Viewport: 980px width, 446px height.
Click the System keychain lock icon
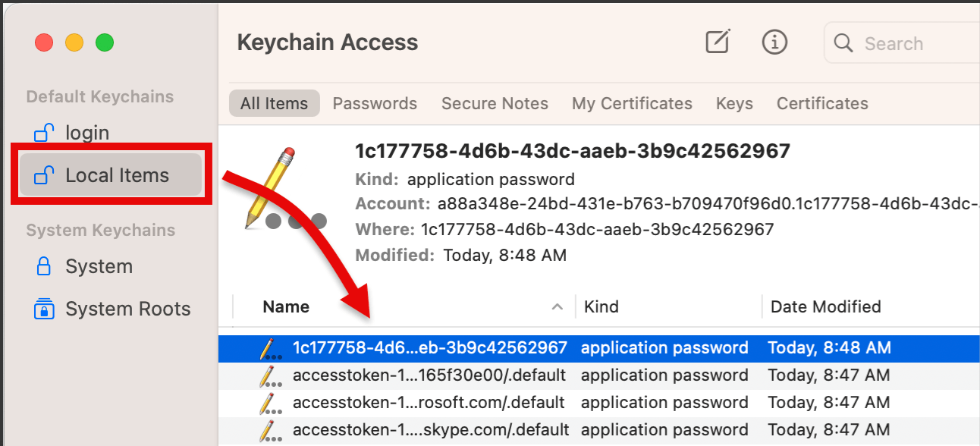point(44,266)
